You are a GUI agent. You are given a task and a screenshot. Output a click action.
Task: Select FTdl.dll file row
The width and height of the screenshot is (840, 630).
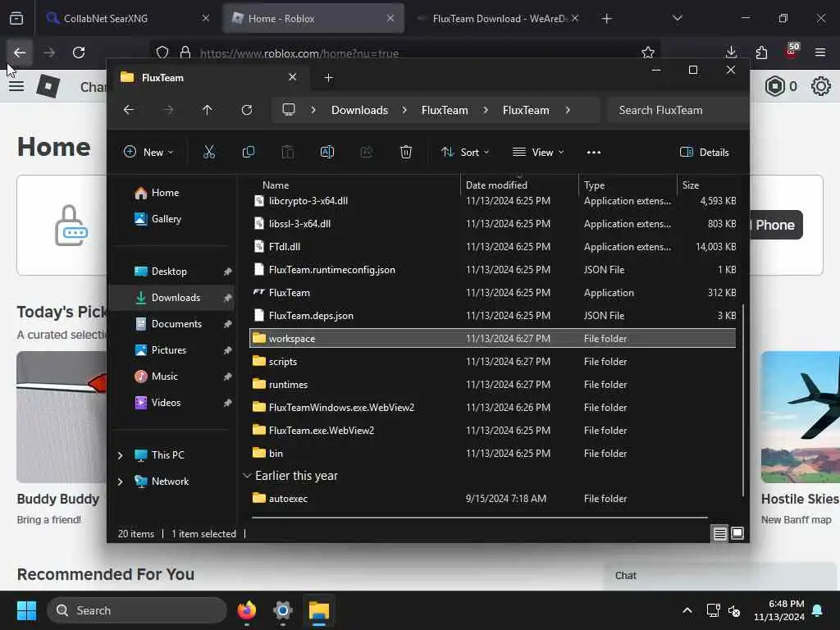tap(493, 246)
